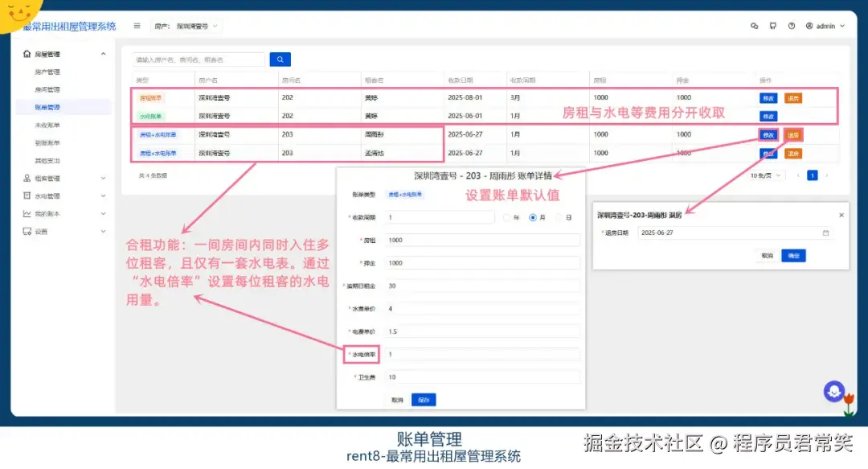Select the 年 radio button in bill dialog
Image resolution: width=868 pixels, height=469 pixels.
506,216
